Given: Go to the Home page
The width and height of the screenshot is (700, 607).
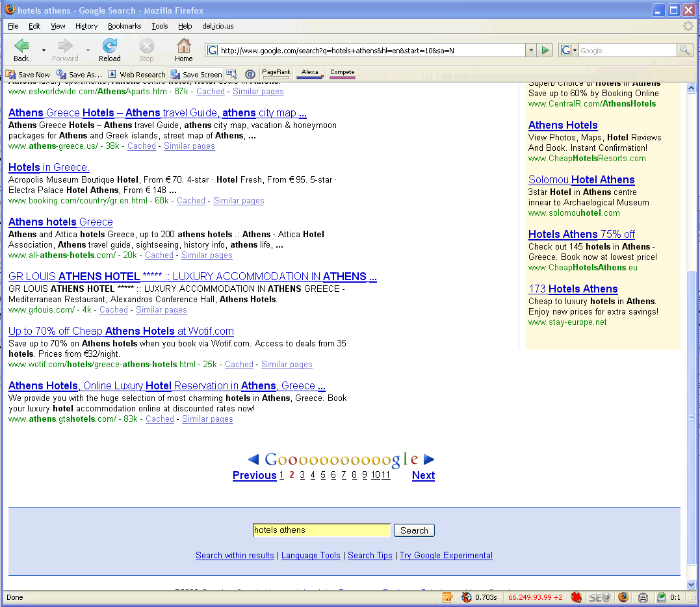Looking at the screenshot, I should 183,50.
